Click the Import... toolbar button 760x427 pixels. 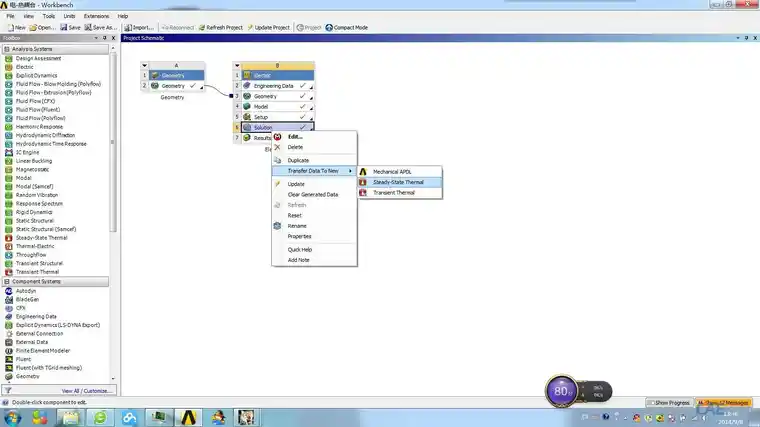point(139,28)
